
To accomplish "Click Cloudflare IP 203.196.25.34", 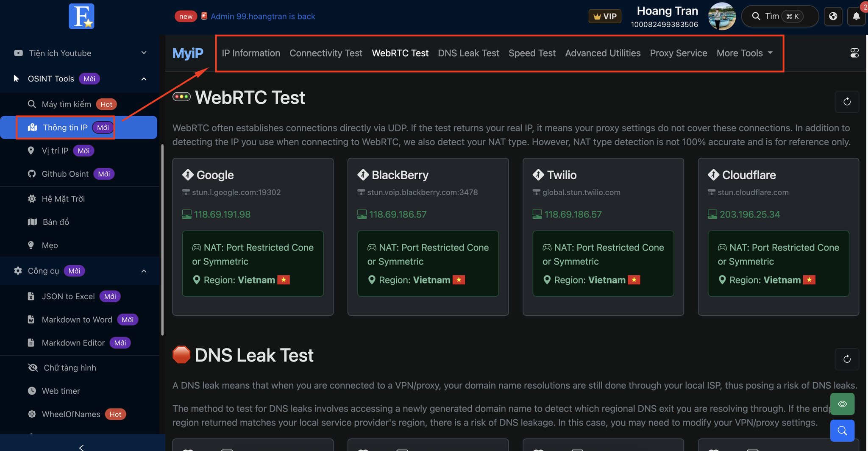I will click(750, 214).
